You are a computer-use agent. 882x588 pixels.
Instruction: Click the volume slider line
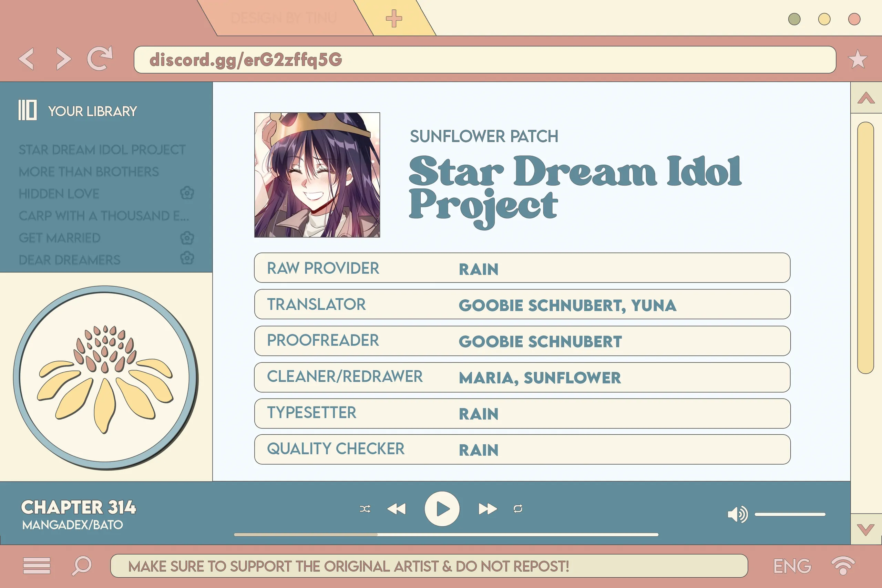coord(790,514)
